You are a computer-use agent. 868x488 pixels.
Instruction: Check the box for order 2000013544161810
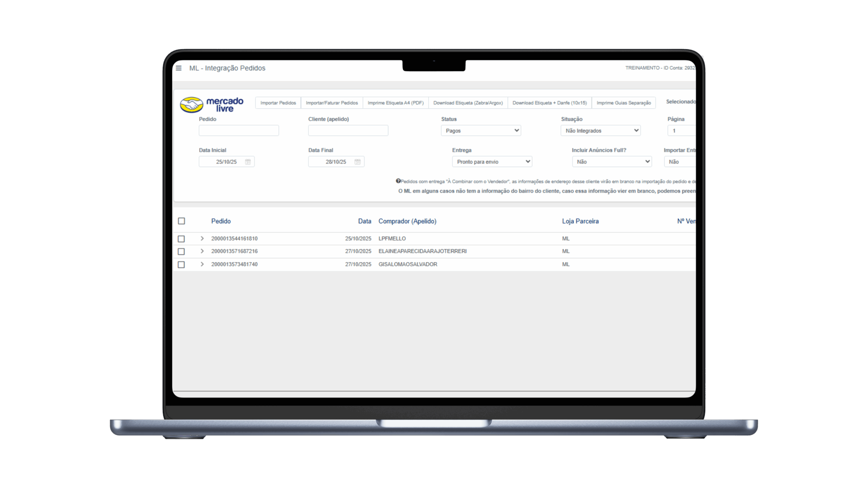pyautogui.click(x=181, y=239)
